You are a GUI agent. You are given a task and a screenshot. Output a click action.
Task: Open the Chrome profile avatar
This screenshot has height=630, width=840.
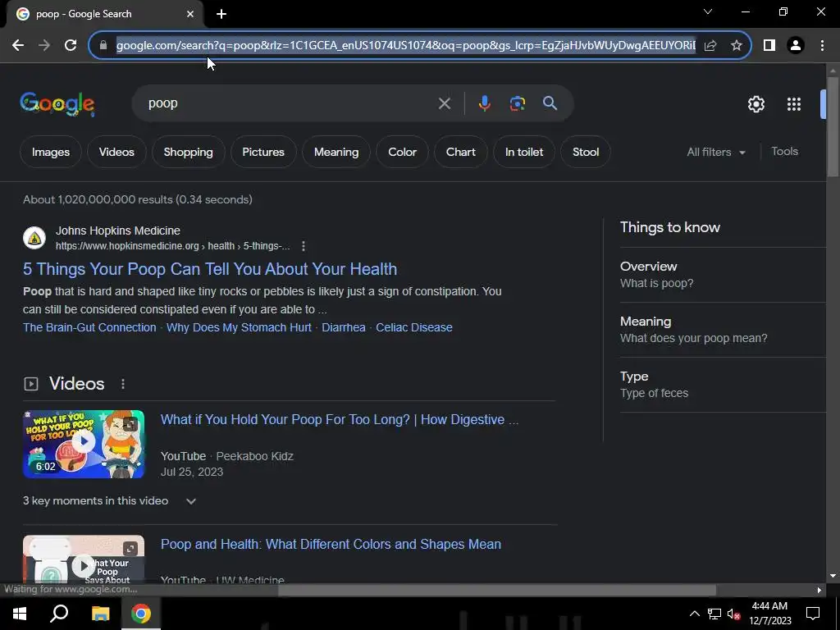tap(796, 45)
